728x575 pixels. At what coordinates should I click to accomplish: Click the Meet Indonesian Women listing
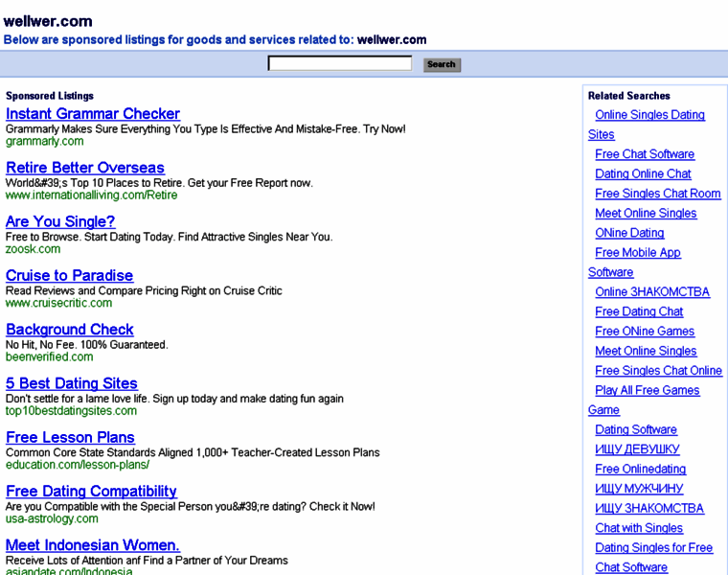(x=93, y=544)
